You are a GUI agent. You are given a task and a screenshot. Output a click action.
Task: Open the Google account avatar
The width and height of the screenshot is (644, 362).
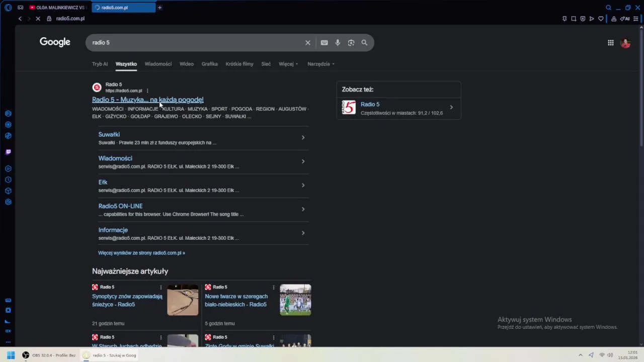click(x=625, y=43)
